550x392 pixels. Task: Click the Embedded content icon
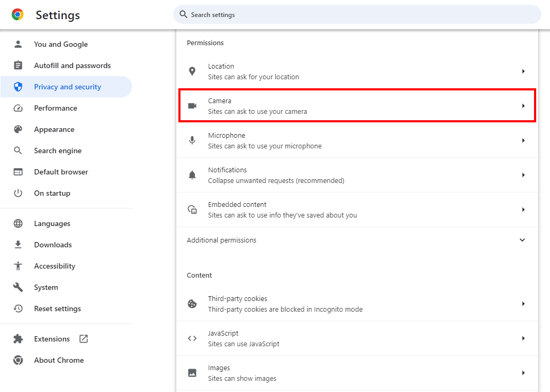(x=192, y=210)
